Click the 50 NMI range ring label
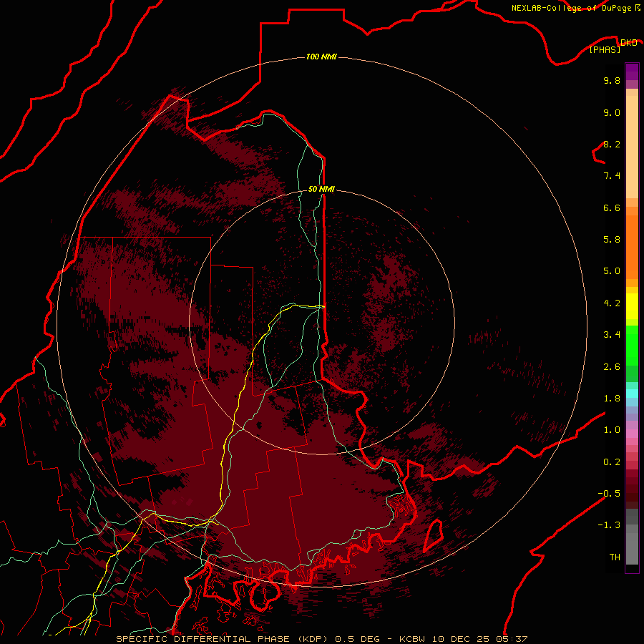The height and width of the screenshot is (644, 644). [321, 189]
